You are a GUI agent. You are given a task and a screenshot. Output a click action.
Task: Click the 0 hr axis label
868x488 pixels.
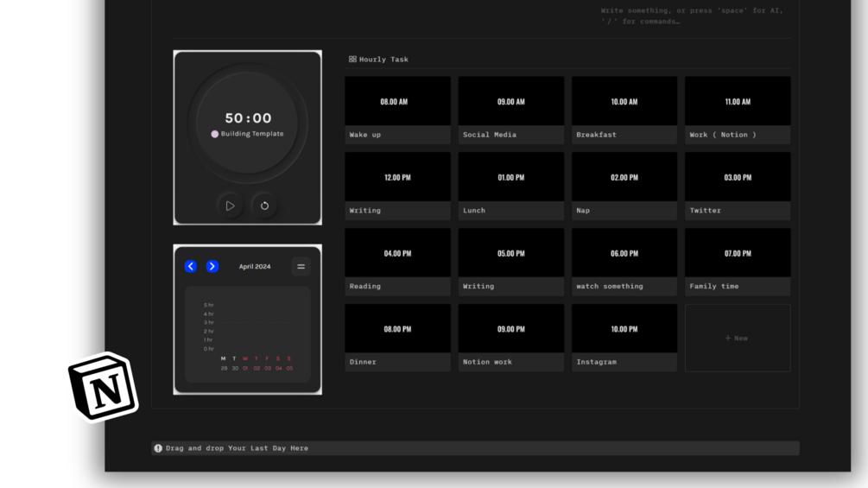(x=208, y=349)
